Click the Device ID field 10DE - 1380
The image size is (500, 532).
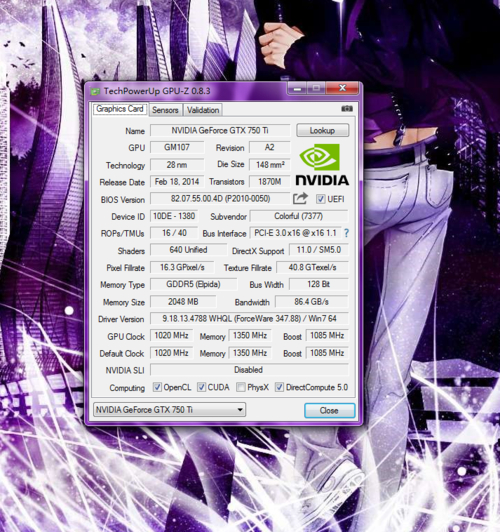point(174,216)
